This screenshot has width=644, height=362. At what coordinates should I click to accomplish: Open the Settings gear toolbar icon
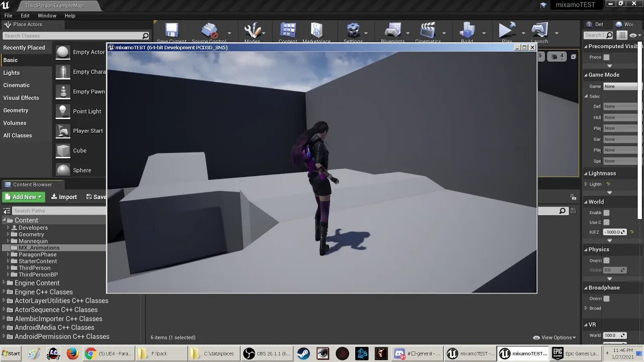(x=353, y=31)
